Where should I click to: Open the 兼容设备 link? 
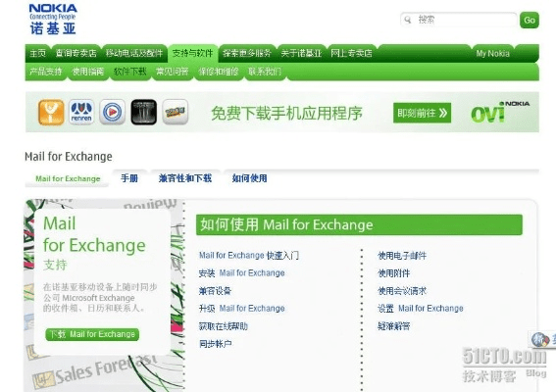[x=215, y=291]
